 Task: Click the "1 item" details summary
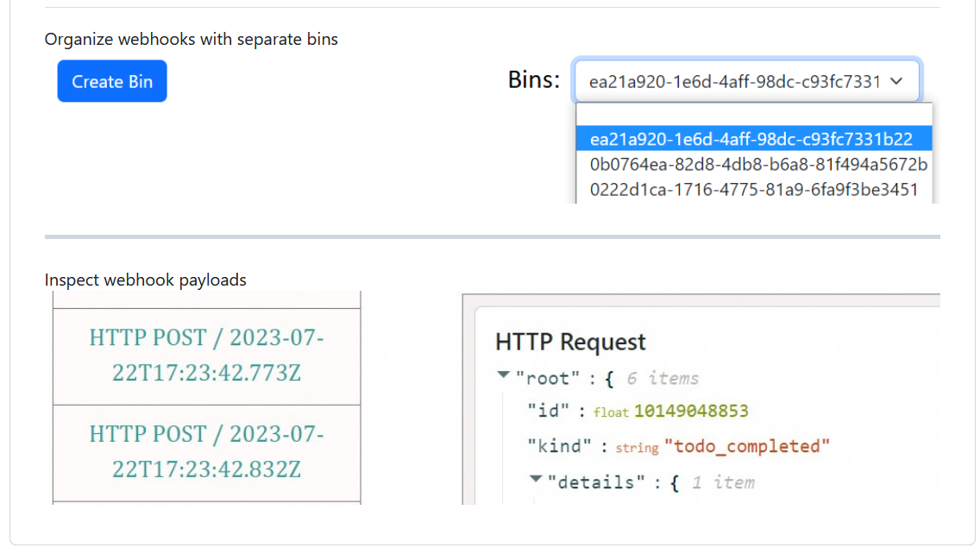tap(723, 482)
